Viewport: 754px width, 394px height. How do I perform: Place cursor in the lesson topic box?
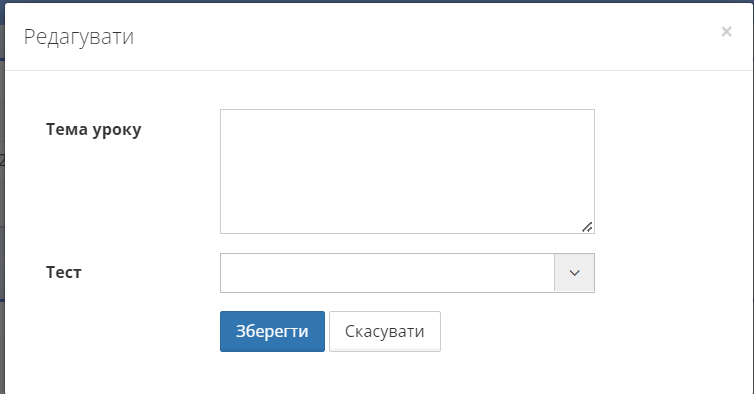(407, 171)
